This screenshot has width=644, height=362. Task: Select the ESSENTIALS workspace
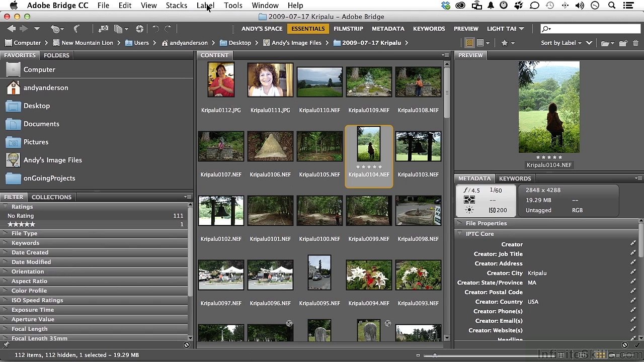tap(308, 29)
